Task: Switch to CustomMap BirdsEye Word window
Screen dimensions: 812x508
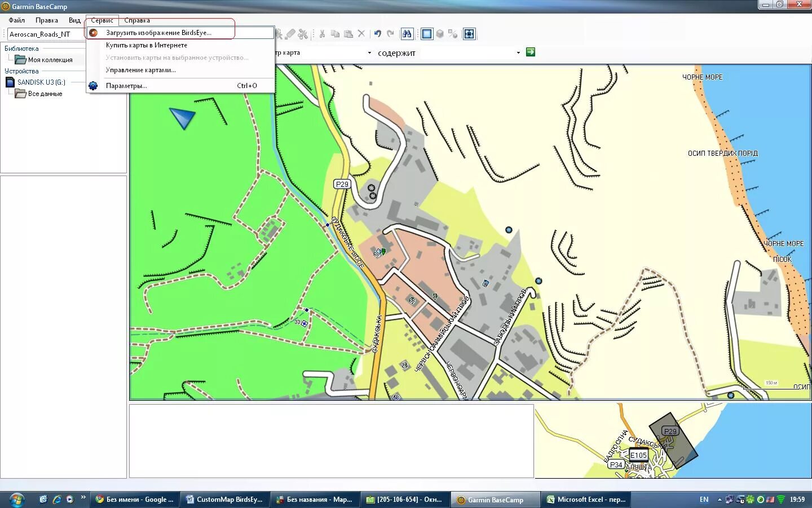Action: tap(225, 500)
